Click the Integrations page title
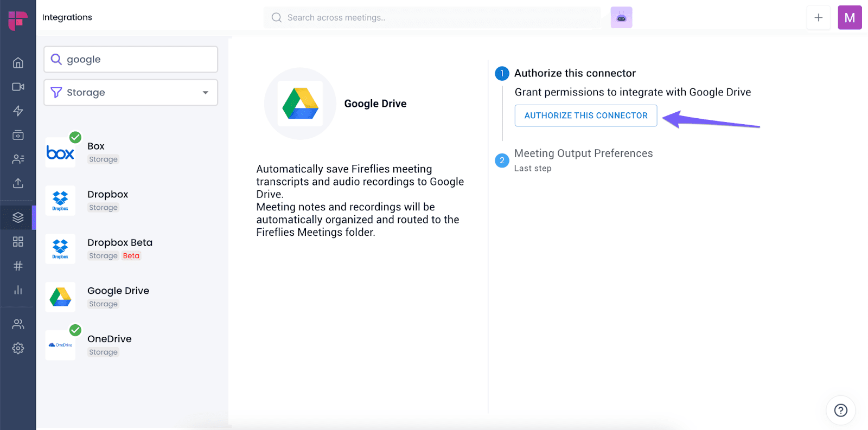The image size is (868, 430). tap(67, 17)
